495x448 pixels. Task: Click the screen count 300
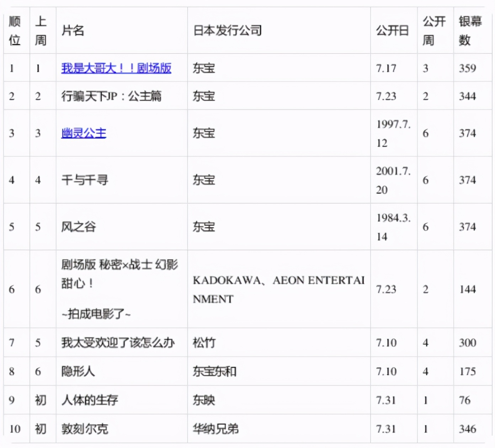pyautogui.click(x=467, y=343)
